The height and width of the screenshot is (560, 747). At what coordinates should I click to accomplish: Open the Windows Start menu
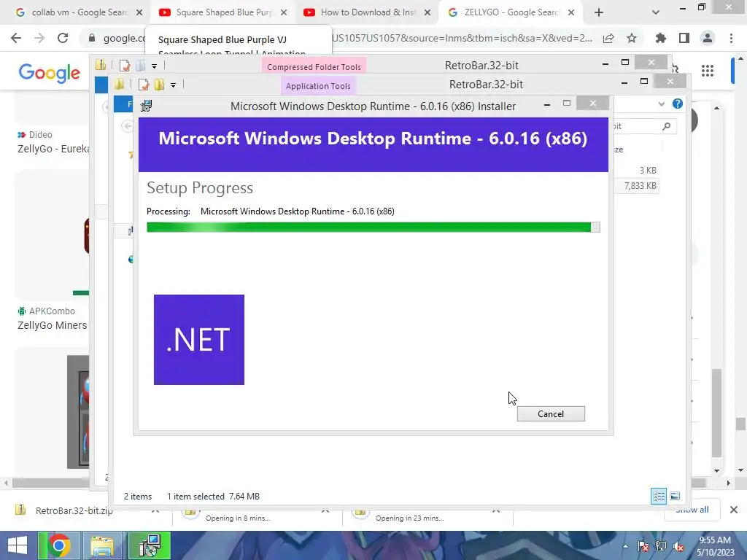(18, 545)
